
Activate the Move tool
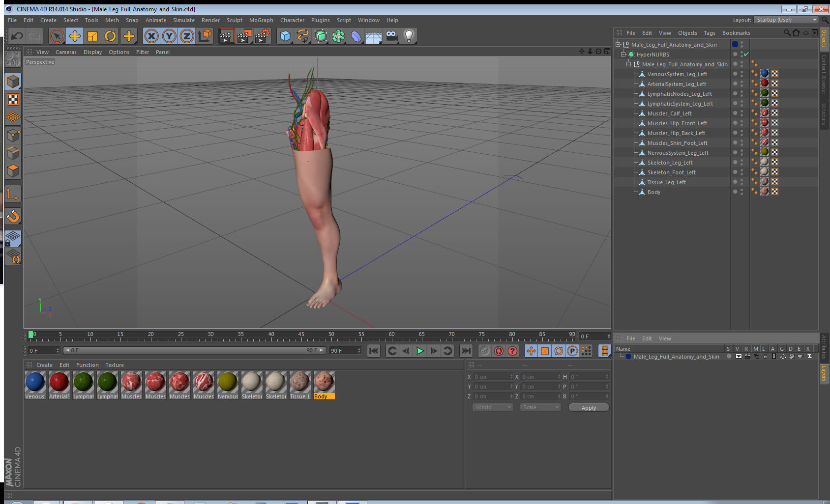click(75, 36)
